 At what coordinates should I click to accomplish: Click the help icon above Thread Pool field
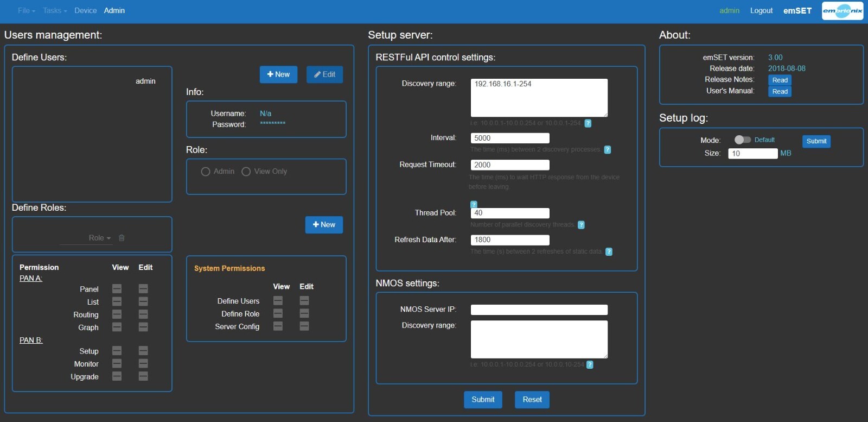click(x=474, y=205)
